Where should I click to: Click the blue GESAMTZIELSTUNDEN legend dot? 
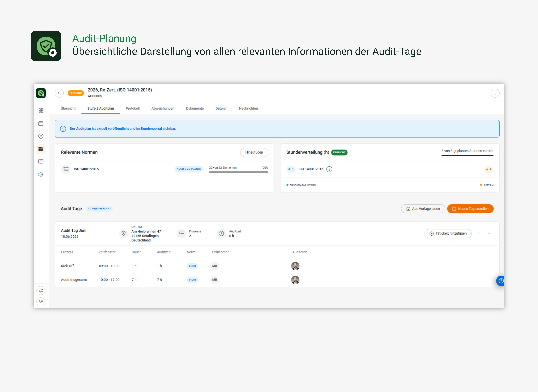point(288,185)
